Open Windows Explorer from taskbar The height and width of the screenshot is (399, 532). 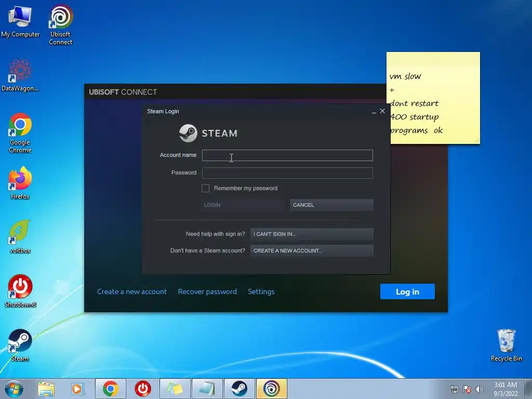[x=46, y=389]
